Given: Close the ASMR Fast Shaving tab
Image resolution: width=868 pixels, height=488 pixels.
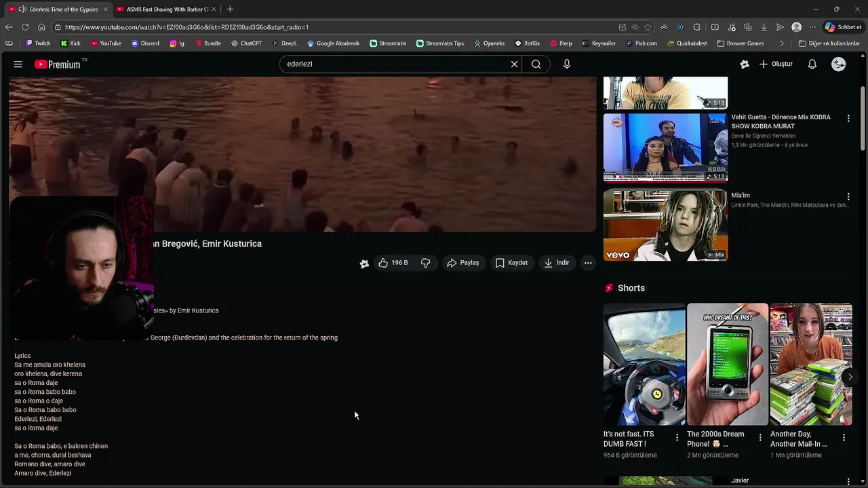Looking at the screenshot, I should click(214, 9).
